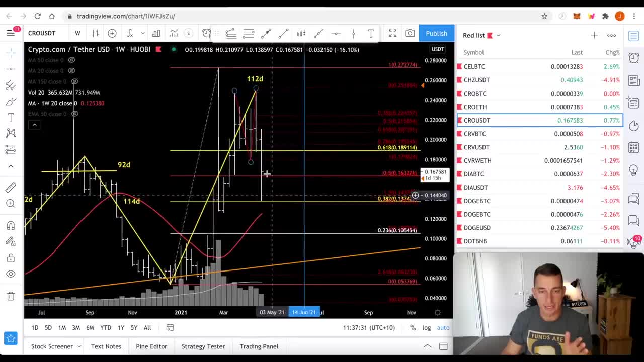Open the Stock Screener tab
This screenshot has height=362, width=644.
pos(52,346)
